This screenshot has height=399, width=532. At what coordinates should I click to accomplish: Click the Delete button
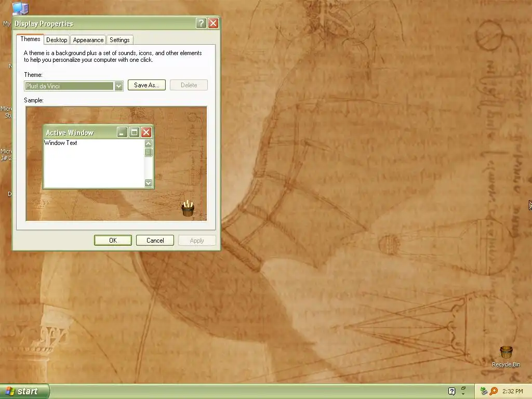[x=189, y=85]
